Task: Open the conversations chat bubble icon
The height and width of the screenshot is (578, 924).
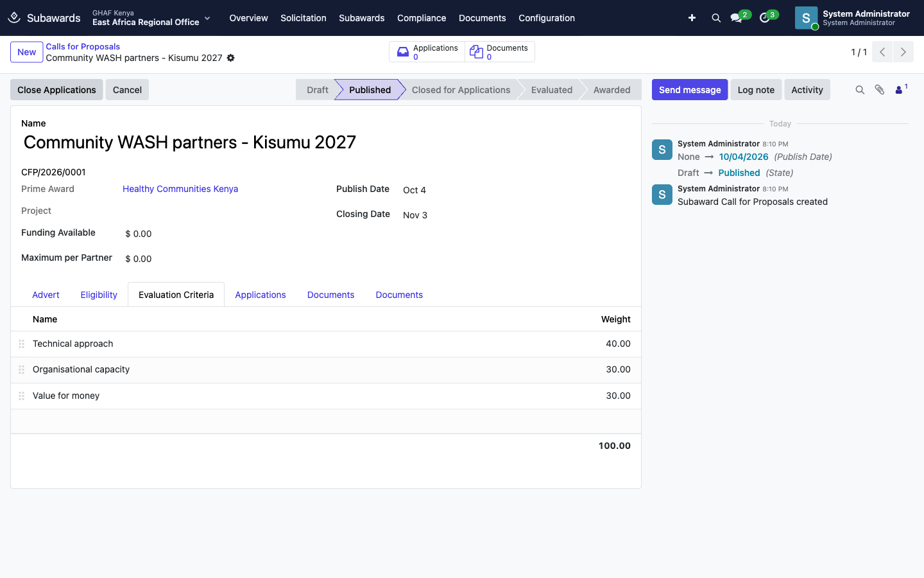Action: pos(737,18)
